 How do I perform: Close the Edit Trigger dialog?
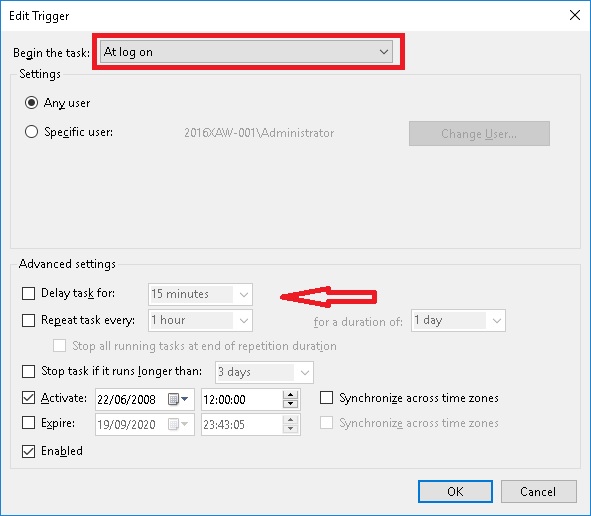pos(575,15)
